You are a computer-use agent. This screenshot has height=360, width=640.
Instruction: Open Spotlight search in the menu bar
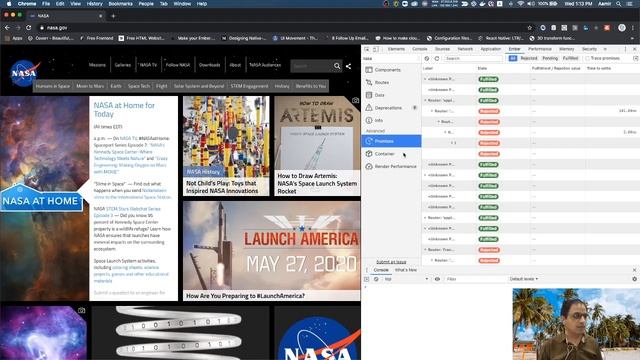click(619, 4)
